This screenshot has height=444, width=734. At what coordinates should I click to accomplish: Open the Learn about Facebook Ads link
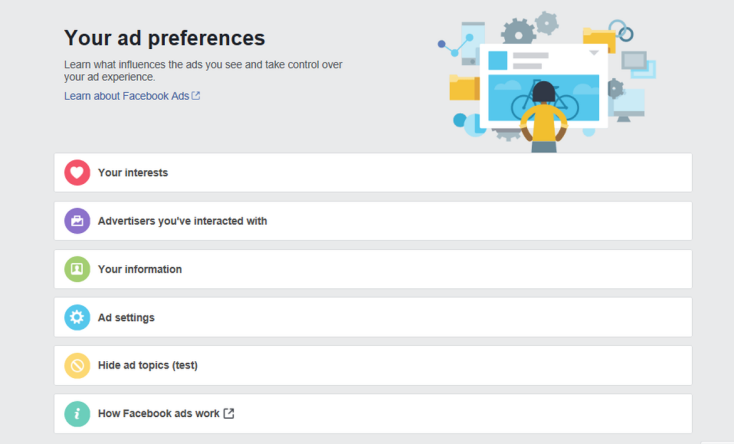click(126, 96)
